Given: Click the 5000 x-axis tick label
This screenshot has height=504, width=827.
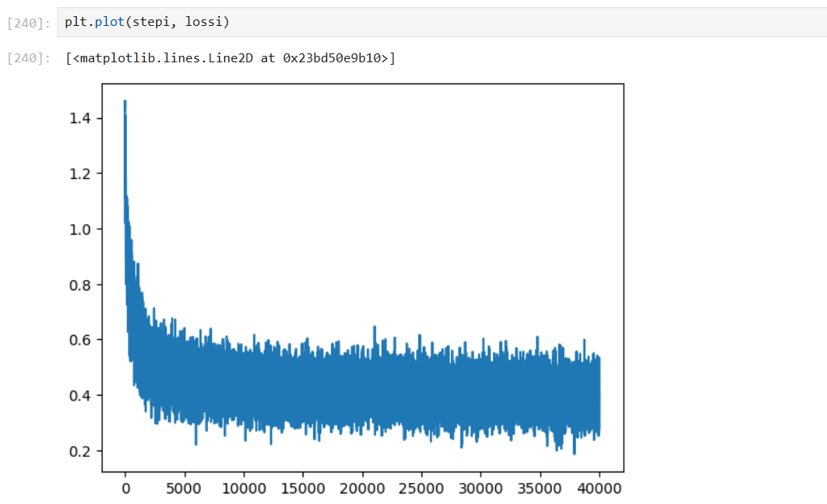Looking at the screenshot, I should [184, 488].
